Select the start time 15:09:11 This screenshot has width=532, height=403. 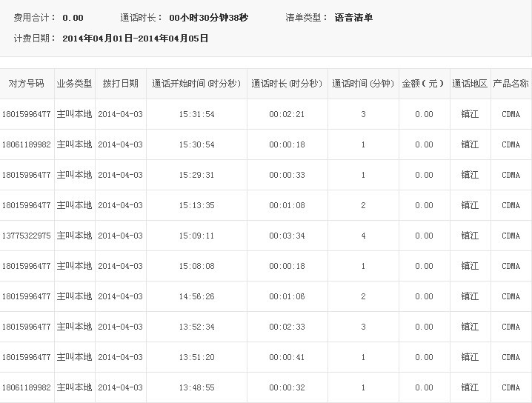(197, 236)
